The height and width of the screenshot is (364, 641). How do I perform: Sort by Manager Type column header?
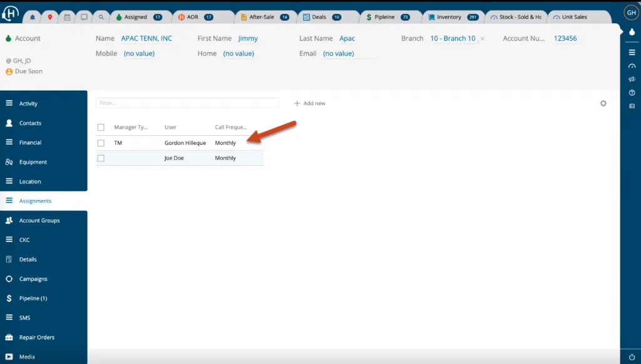tap(131, 128)
